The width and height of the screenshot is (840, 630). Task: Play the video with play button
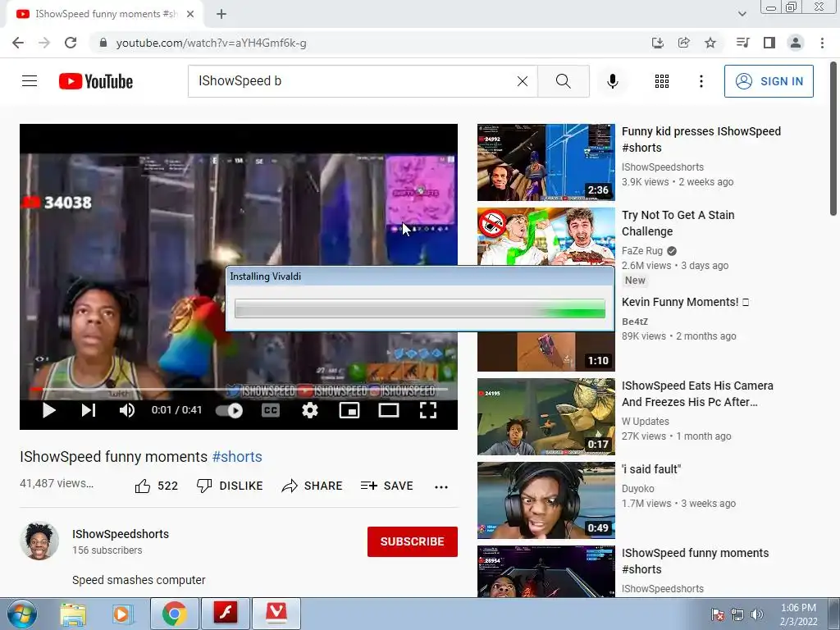(48, 410)
